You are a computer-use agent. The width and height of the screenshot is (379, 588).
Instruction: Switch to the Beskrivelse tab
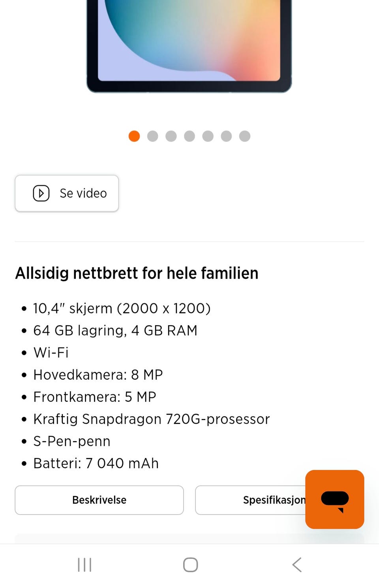pos(99,500)
